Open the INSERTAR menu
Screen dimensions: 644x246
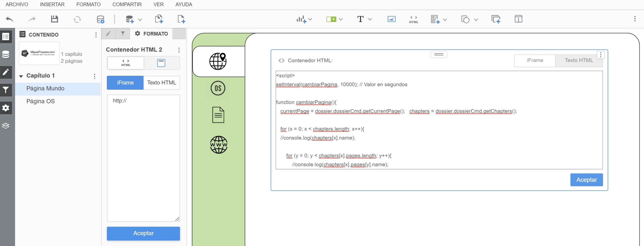tap(52, 5)
